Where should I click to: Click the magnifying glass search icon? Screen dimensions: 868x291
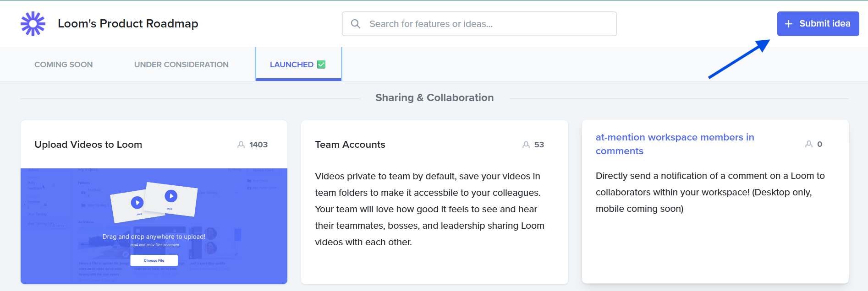[x=356, y=24]
